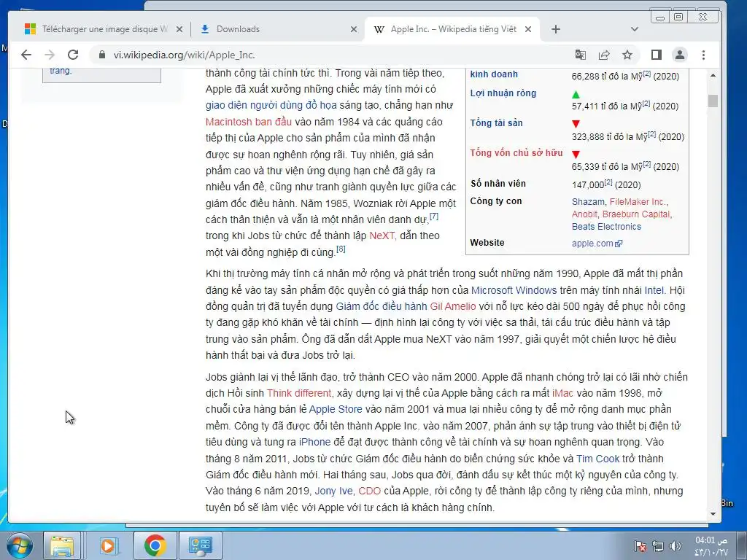Screen dimensions: 747x560
Task: Open the Braeburn Capital link
Action: tap(635, 214)
